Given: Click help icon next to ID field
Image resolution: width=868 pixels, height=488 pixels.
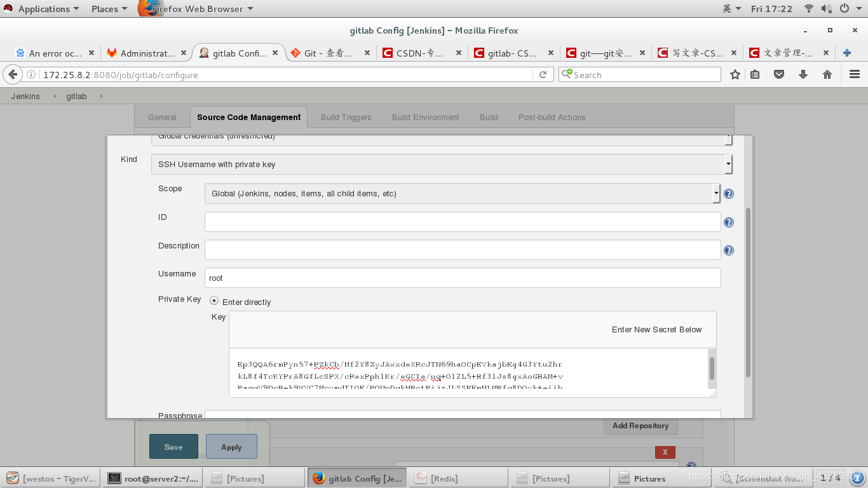Looking at the screenshot, I should 729,222.
